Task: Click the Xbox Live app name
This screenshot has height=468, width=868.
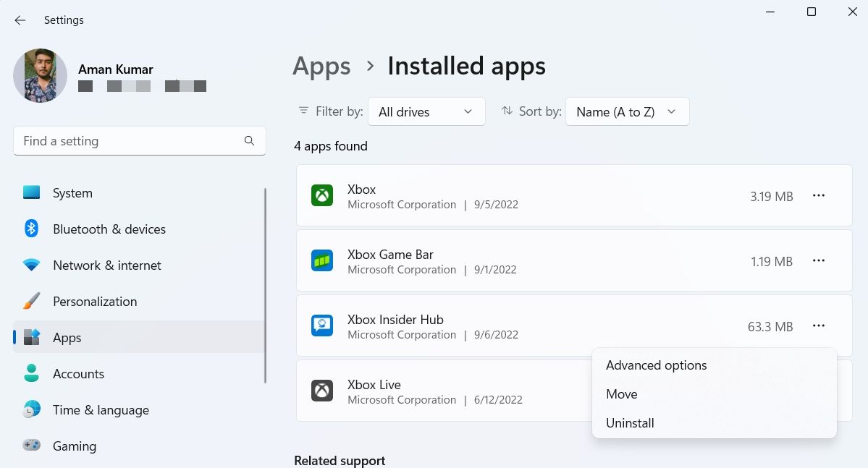Action: pyautogui.click(x=374, y=385)
